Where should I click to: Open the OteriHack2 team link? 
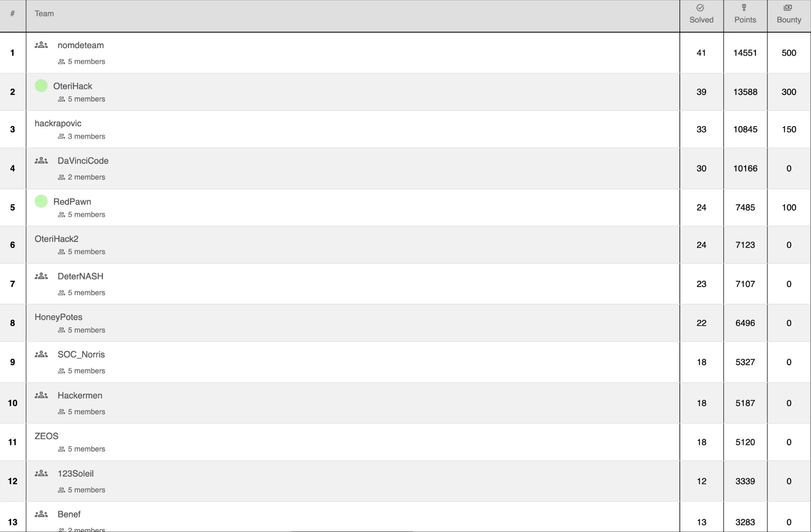pyautogui.click(x=57, y=239)
